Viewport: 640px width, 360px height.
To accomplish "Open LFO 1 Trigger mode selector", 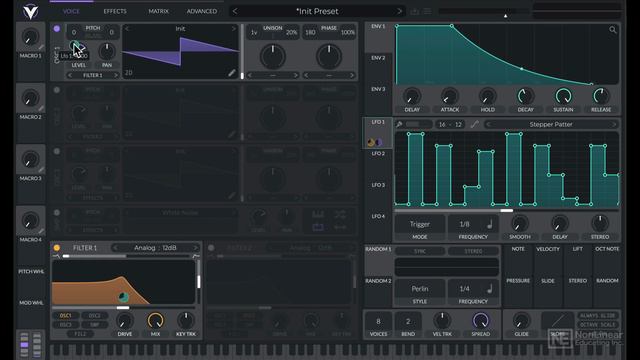I will click(x=420, y=224).
